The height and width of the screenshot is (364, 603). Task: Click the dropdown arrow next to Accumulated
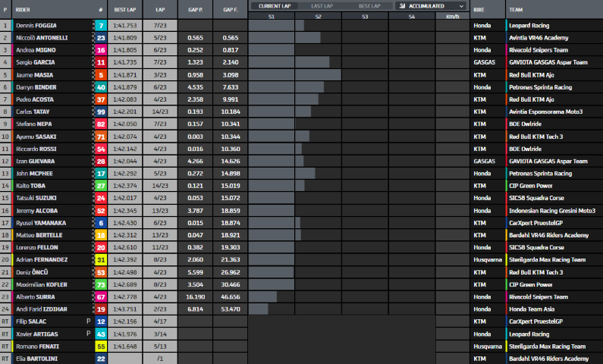pos(461,5)
